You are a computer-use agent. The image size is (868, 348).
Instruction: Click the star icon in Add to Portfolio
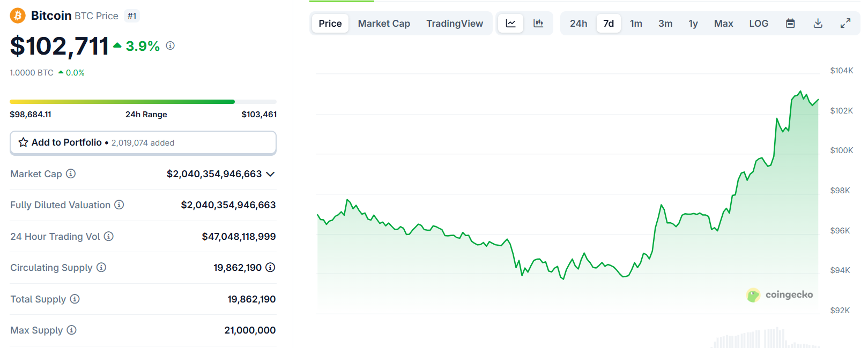24,142
